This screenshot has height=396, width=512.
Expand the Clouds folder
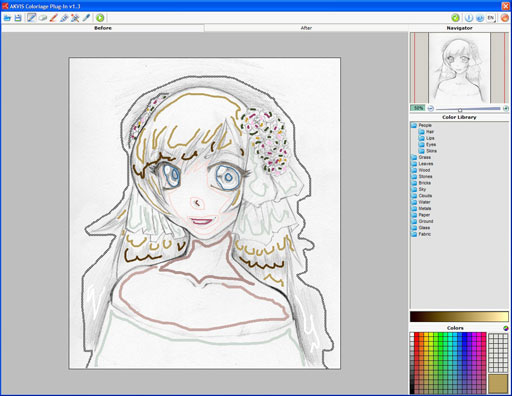coord(422,196)
